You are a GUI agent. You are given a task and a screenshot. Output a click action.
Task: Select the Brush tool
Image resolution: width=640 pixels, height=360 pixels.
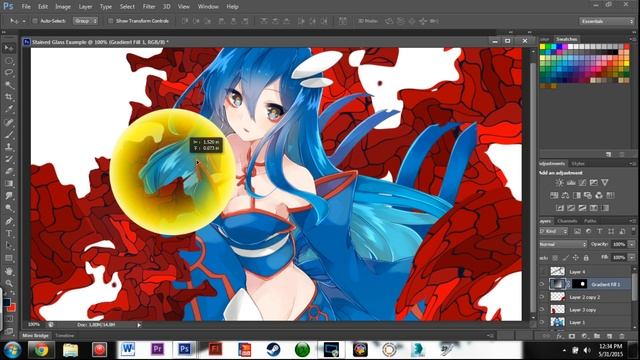[x=9, y=134]
